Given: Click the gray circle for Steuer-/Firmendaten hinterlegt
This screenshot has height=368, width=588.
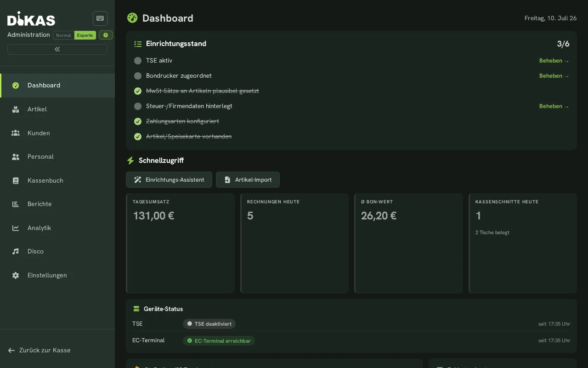Looking at the screenshot, I should (x=138, y=106).
